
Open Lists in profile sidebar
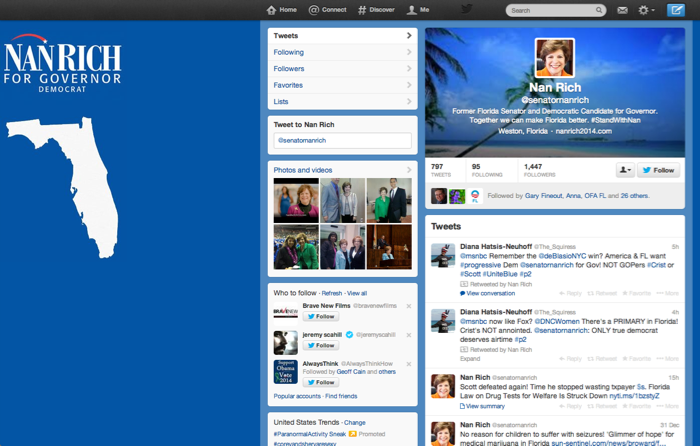(342, 102)
